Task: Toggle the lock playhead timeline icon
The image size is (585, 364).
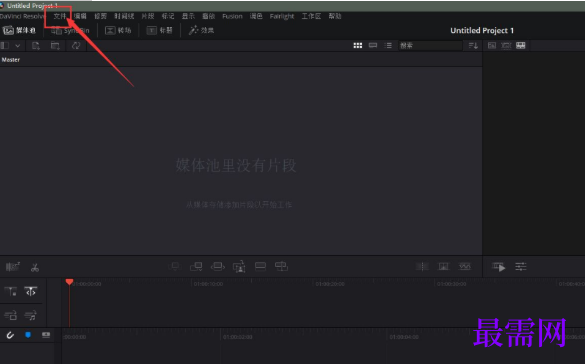Action: pos(10,292)
